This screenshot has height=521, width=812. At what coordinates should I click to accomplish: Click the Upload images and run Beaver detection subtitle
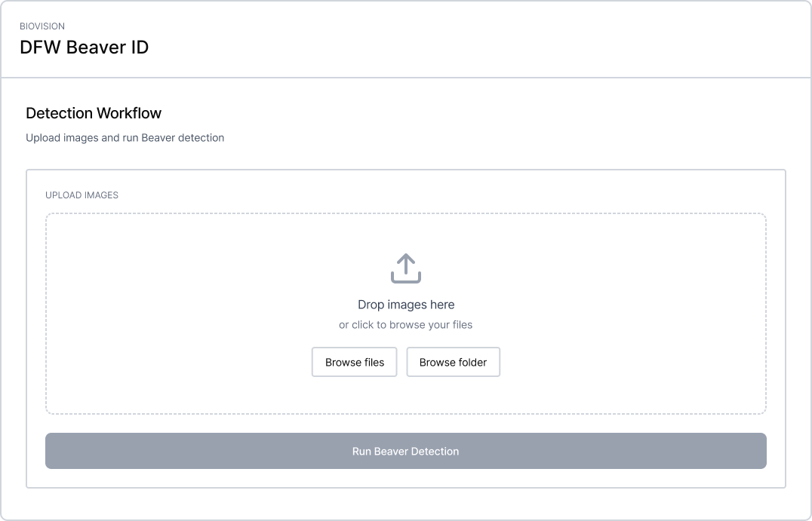point(124,138)
